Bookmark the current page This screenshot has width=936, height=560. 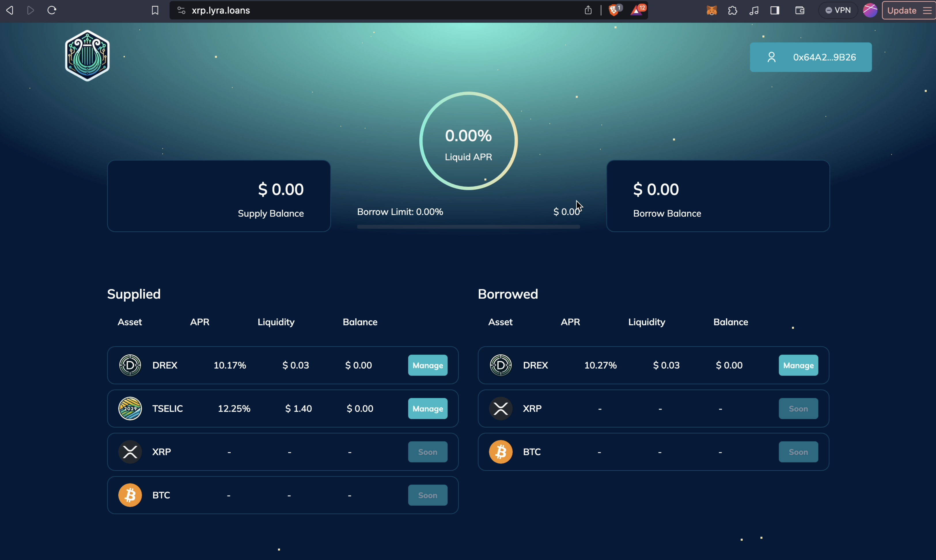click(155, 10)
